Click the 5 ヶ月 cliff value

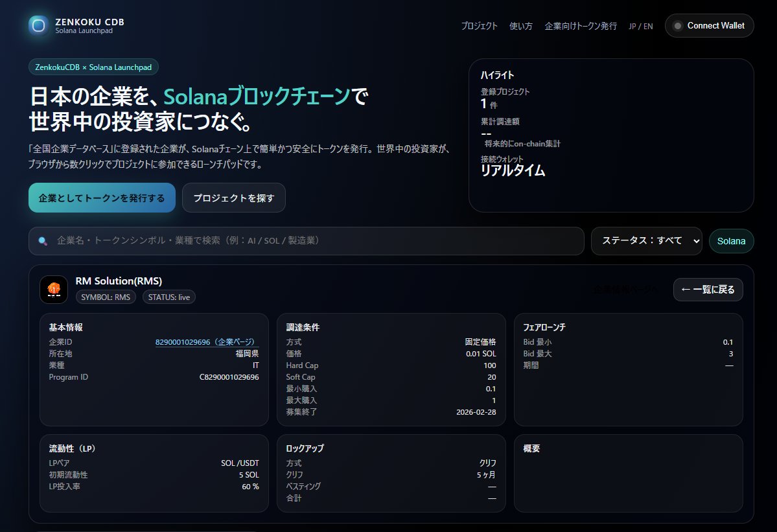coord(487,474)
